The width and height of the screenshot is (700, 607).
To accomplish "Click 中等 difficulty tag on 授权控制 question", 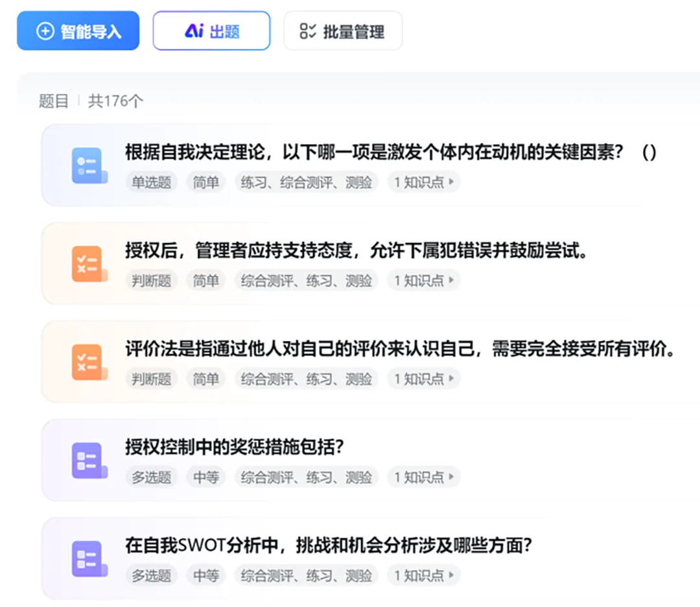I will 206,477.
